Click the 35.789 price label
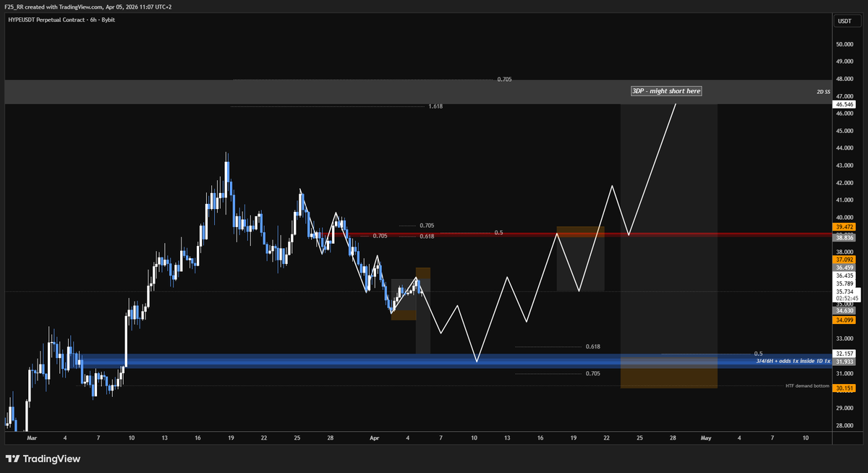The width and height of the screenshot is (868, 473). pos(845,283)
